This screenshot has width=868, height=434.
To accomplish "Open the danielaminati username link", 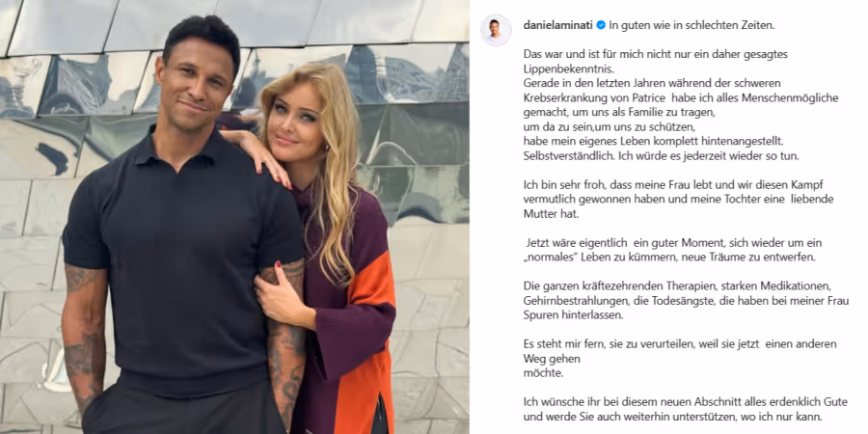I will (x=558, y=25).
